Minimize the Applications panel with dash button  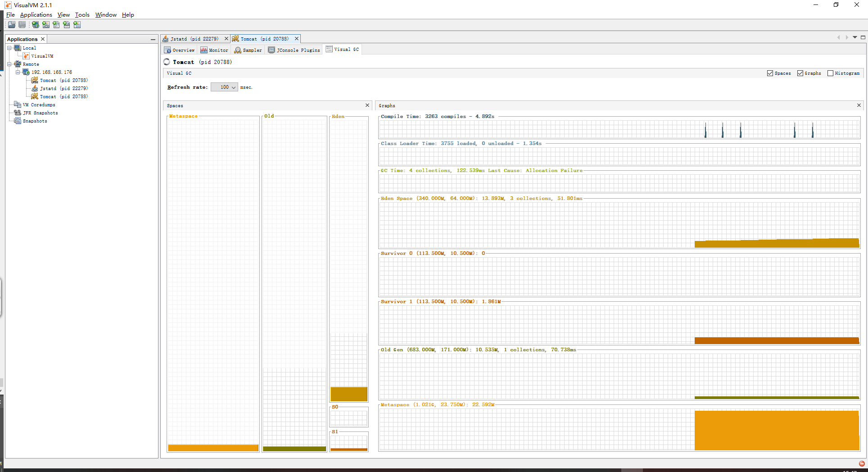153,39
